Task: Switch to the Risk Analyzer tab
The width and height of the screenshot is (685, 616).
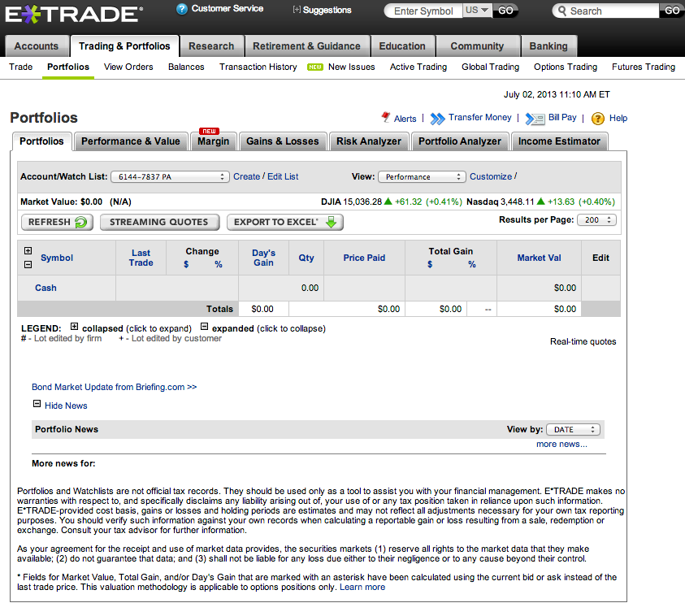Action: pos(369,141)
